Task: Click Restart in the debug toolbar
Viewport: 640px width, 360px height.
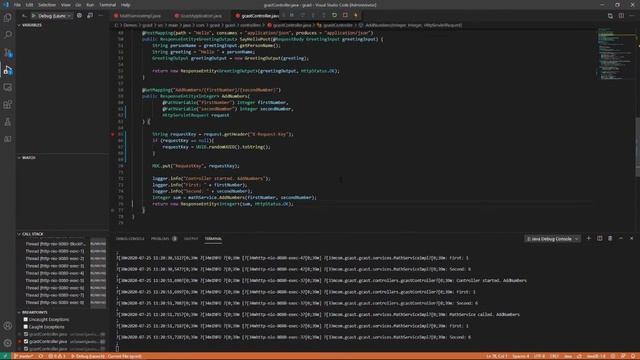Action: pyautogui.click(x=334, y=15)
